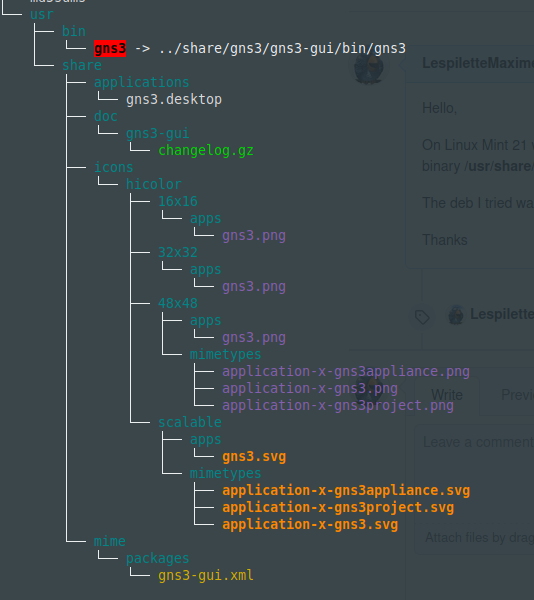
Task: Click the bold /usr/share path in comment
Action: 499,166
